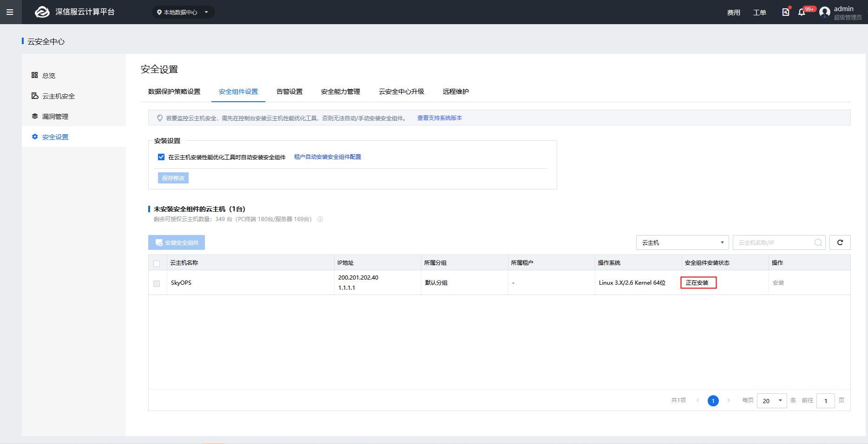This screenshot has width=868, height=444.
Task: Click the 安装安全组件 button
Action: 177,242
